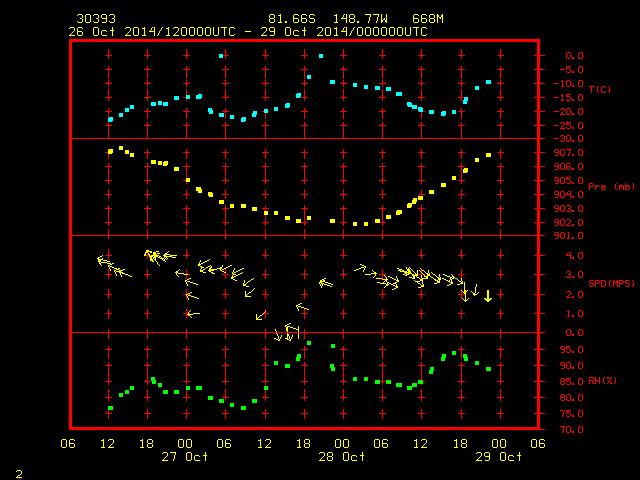This screenshot has height=480, width=640.
Task: Click the -30.0 temperature scale value
Action: (x=569, y=139)
